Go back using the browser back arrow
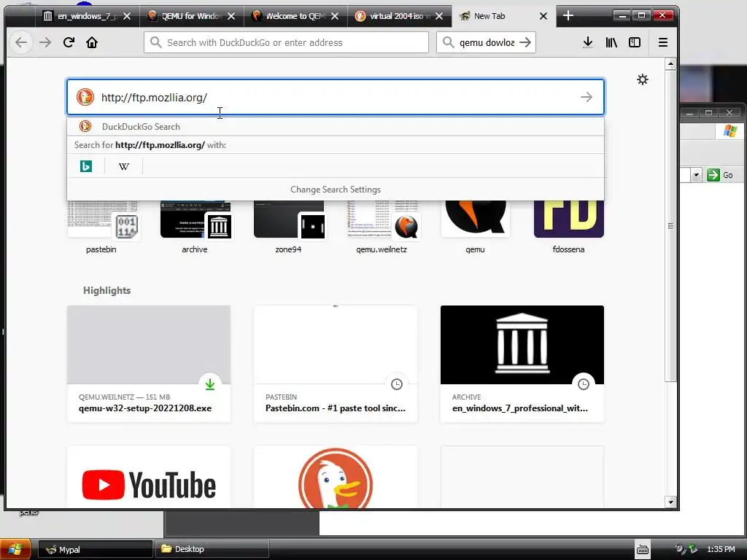747x560 pixels. coord(21,42)
